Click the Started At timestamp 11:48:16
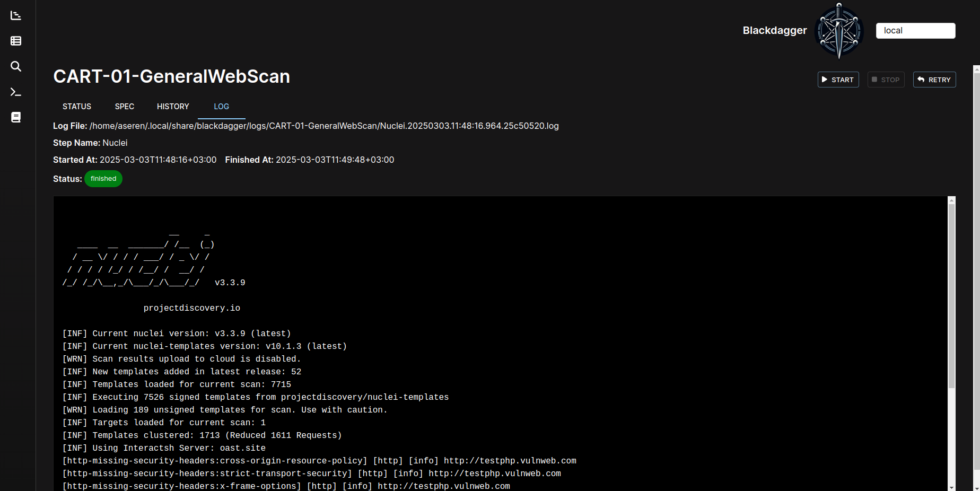Screen dimensions: 980x491 [x=158, y=160]
